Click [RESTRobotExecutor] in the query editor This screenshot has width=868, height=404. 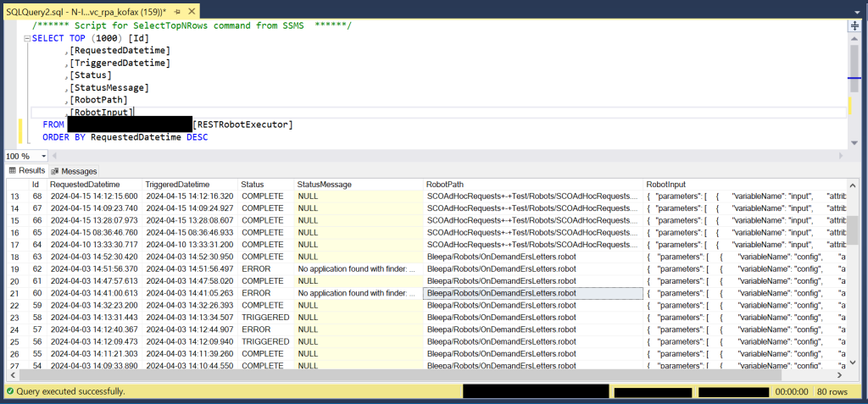pos(242,125)
